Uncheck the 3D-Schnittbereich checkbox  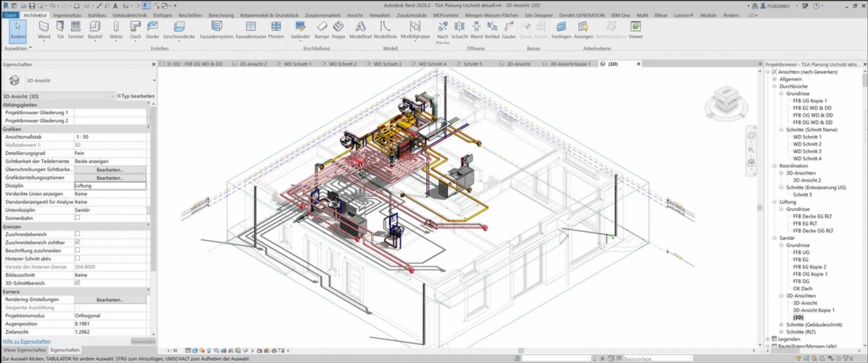tap(77, 283)
